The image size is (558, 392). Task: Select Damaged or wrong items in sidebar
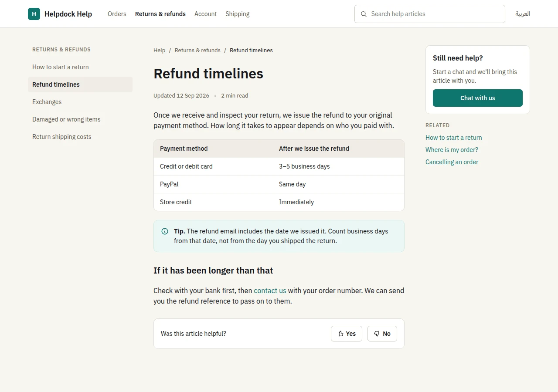click(x=80, y=119)
